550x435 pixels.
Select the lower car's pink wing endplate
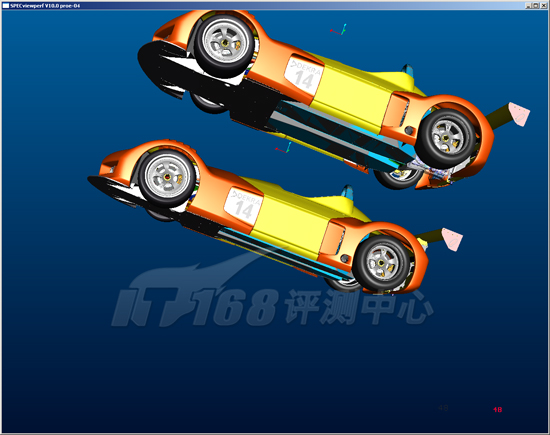pos(452,239)
